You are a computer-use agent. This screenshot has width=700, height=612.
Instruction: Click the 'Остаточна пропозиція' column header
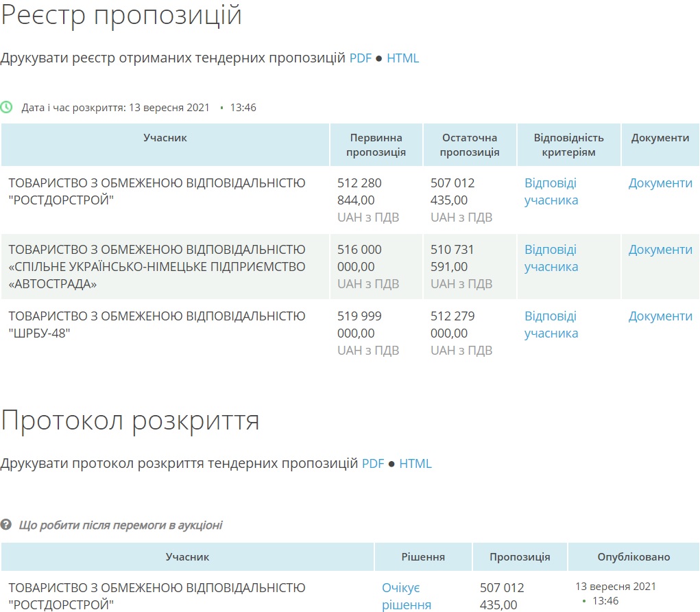(x=470, y=145)
